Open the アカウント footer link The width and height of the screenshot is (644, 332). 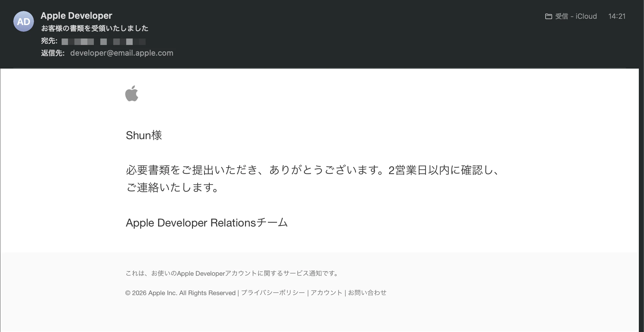click(x=326, y=293)
